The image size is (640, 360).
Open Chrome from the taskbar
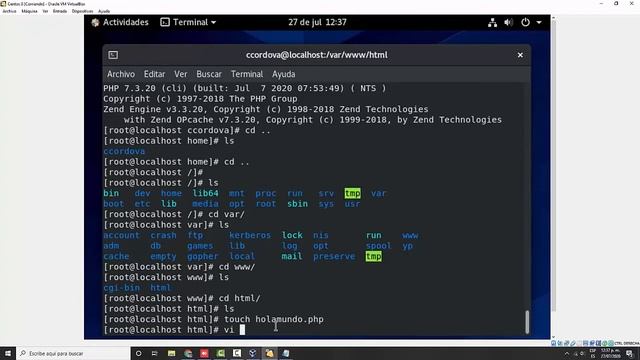coord(188,353)
